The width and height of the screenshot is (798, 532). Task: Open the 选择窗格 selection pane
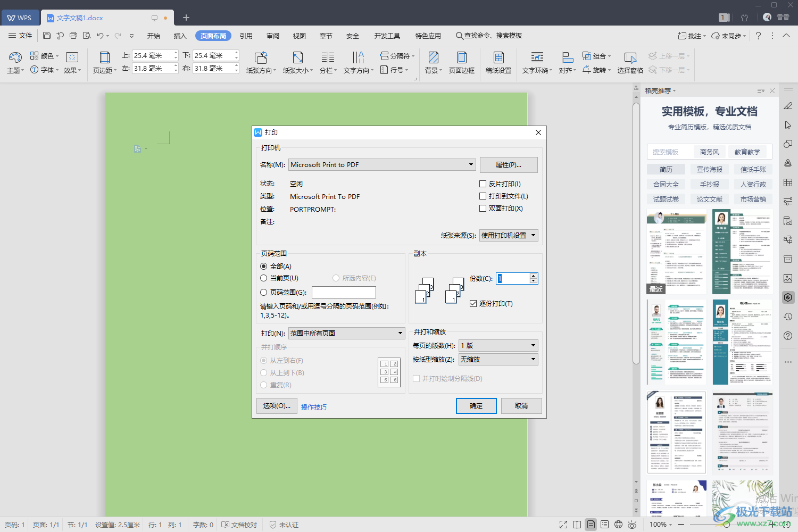(630, 57)
